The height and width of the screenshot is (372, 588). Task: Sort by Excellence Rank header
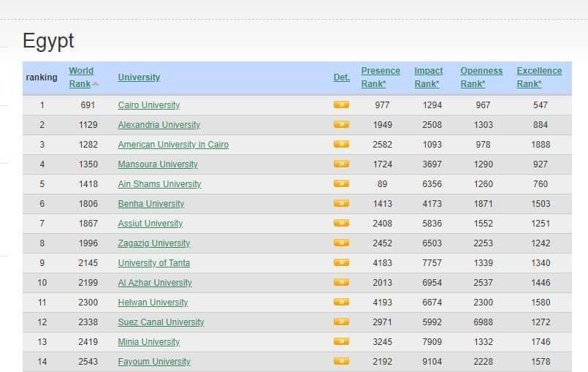[539, 77]
